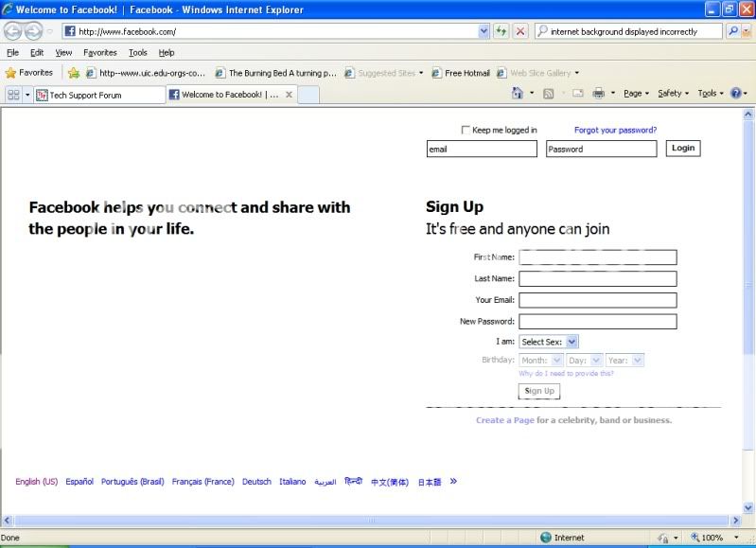Open Quick Tabs grid icon

[x=13, y=95]
